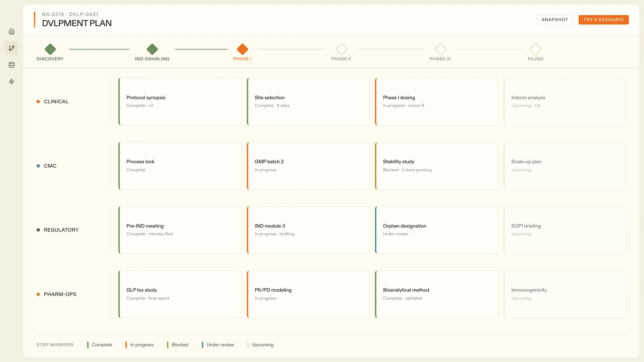This screenshot has height=362, width=644.
Task: Select the Phase III diamond marker
Action: click(x=440, y=49)
